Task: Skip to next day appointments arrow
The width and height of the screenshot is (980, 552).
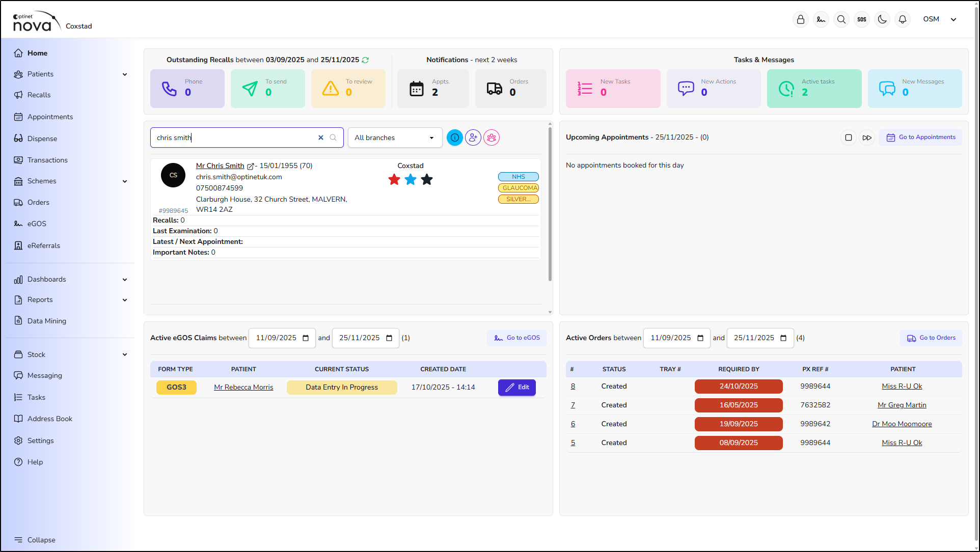Action: 867,137
